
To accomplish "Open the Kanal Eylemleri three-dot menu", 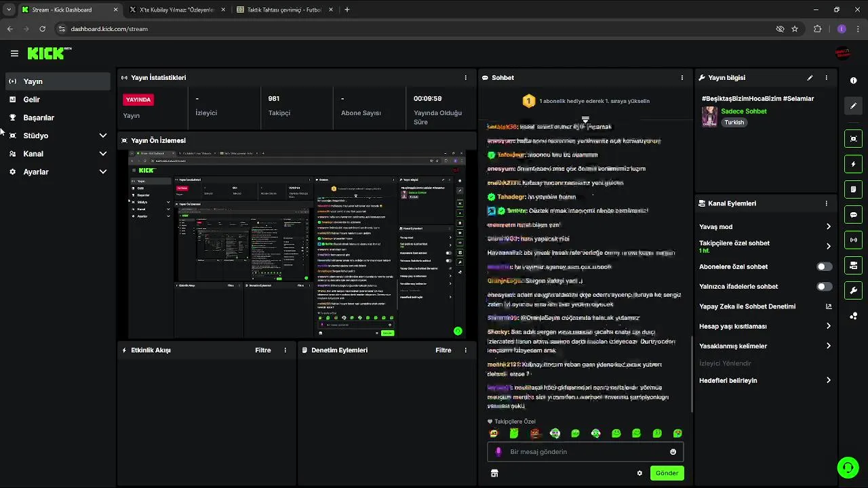I will [x=826, y=203].
